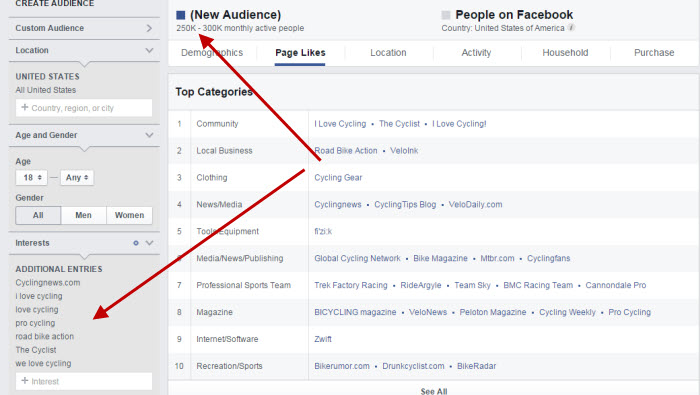This screenshot has width=700, height=395.
Task: Open the Drunkcyclist.com link
Action: [x=413, y=366]
